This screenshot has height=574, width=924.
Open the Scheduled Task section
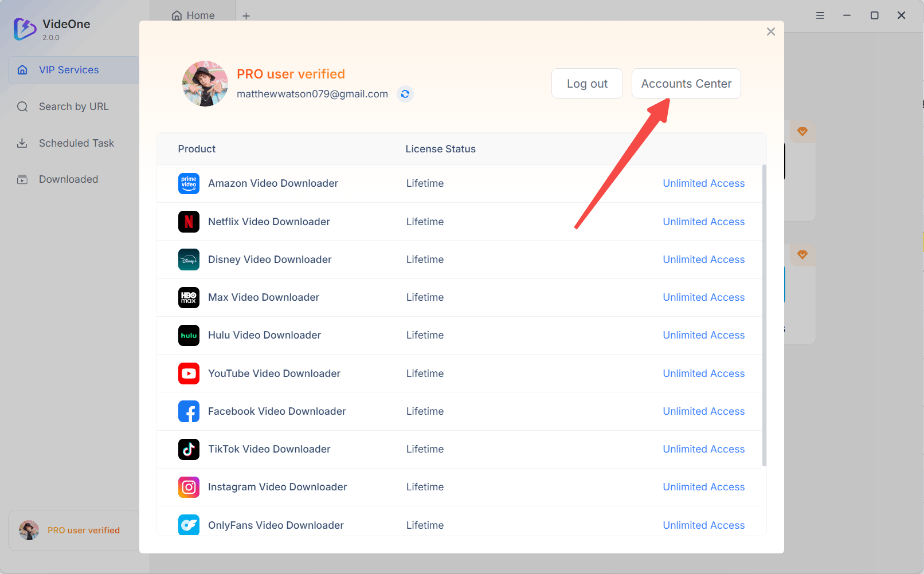[x=76, y=143]
